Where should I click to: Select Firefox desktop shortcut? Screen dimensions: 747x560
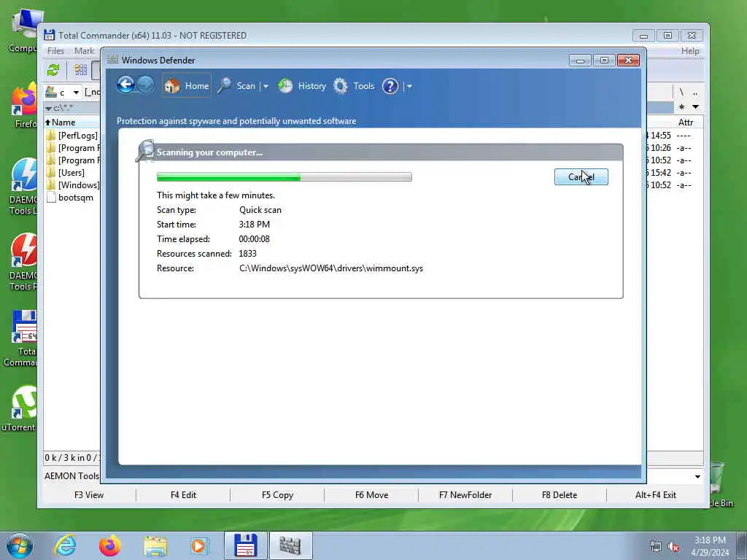click(23, 106)
